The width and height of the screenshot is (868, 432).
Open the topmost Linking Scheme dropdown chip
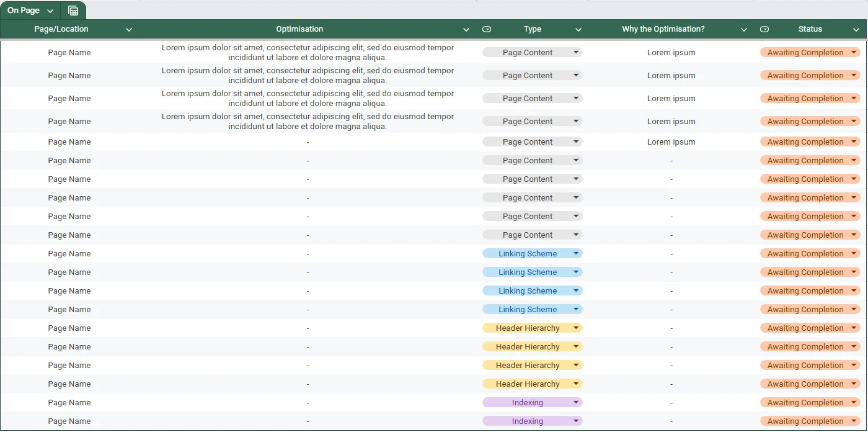tap(532, 254)
